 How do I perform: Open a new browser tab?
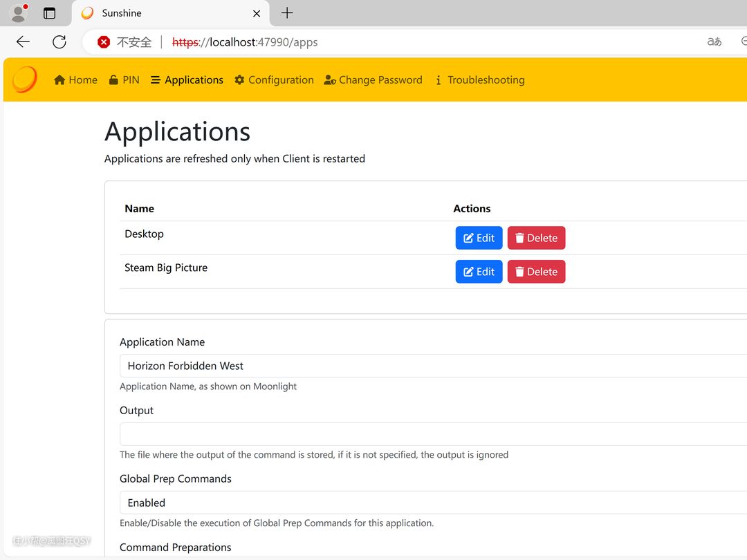click(x=287, y=13)
